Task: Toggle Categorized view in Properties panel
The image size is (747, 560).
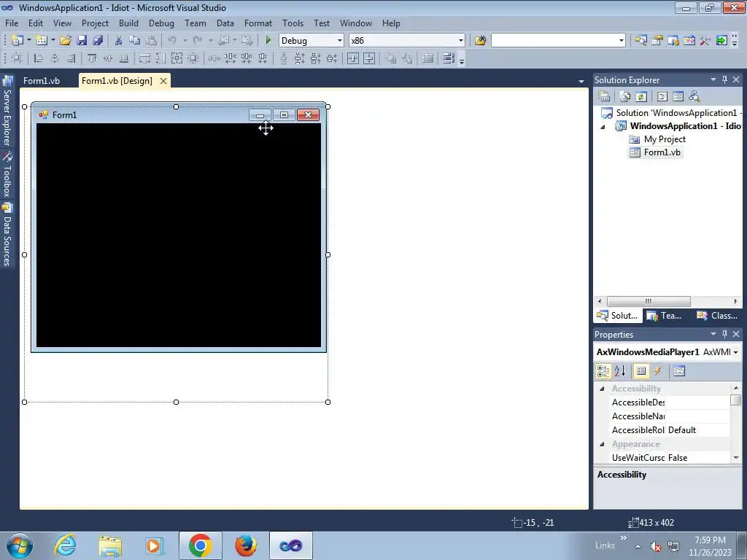Action: [x=603, y=371]
